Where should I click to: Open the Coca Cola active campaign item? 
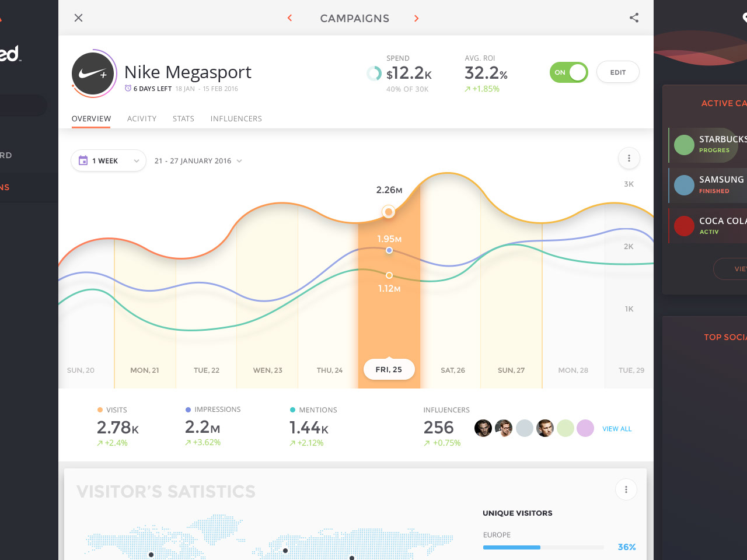pos(707,226)
